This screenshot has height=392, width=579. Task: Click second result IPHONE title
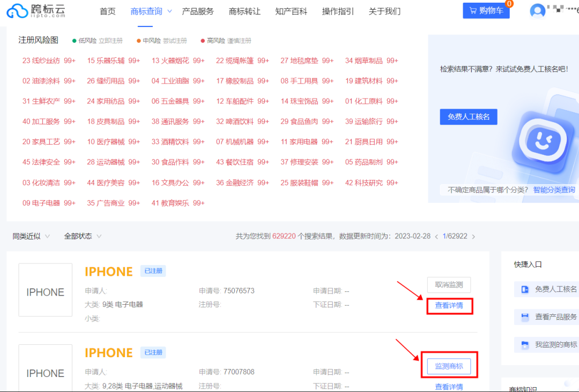click(108, 353)
